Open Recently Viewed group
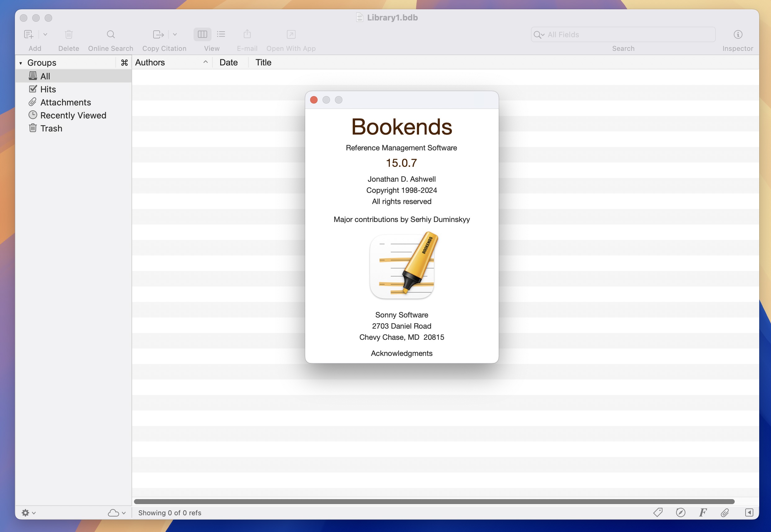The height and width of the screenshot is (532, 771). (73, 115)
